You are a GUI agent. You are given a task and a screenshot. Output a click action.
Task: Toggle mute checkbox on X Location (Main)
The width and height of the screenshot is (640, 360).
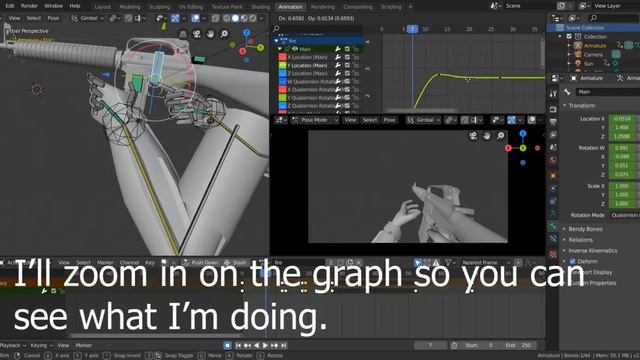pyautogui.click(x=347, y=57)
